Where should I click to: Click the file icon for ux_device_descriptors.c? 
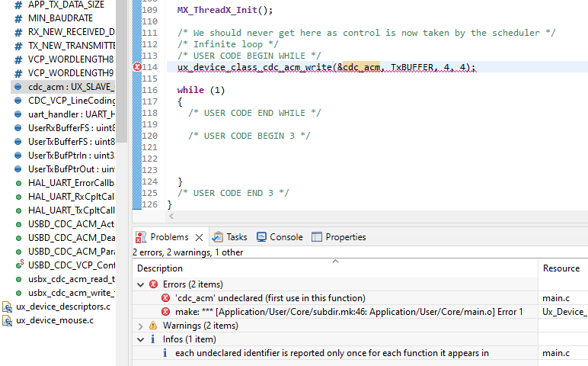pos(7,307)
